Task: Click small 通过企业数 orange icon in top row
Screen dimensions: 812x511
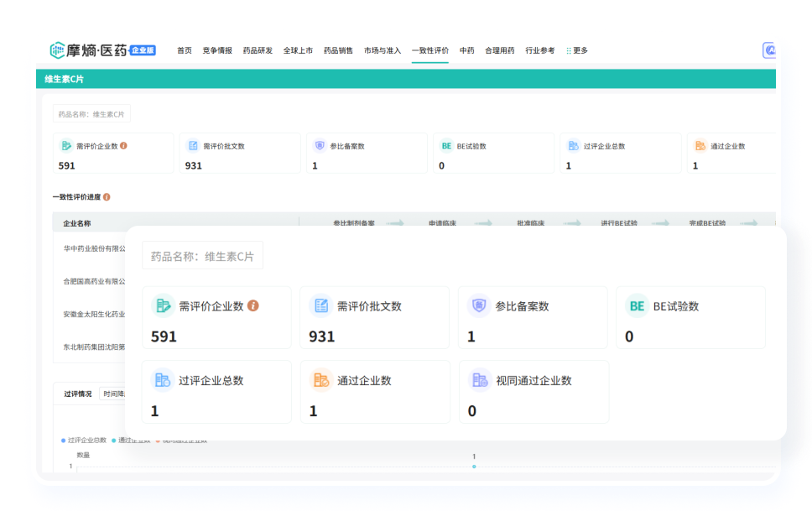Action: [700, 146]
